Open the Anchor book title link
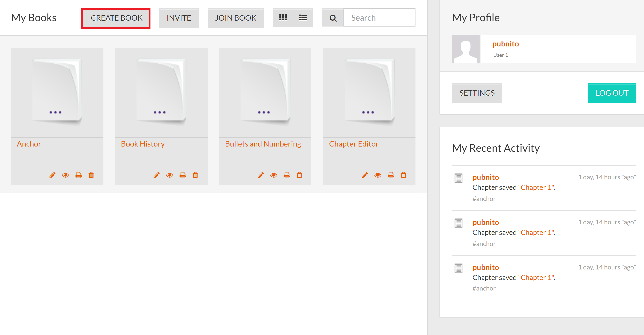 point(29,144)
